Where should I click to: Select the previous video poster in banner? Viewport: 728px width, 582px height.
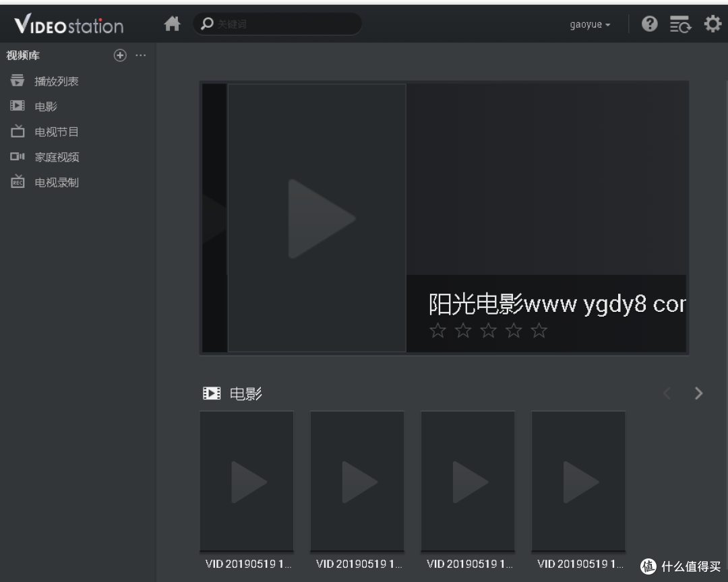(214, 218)
